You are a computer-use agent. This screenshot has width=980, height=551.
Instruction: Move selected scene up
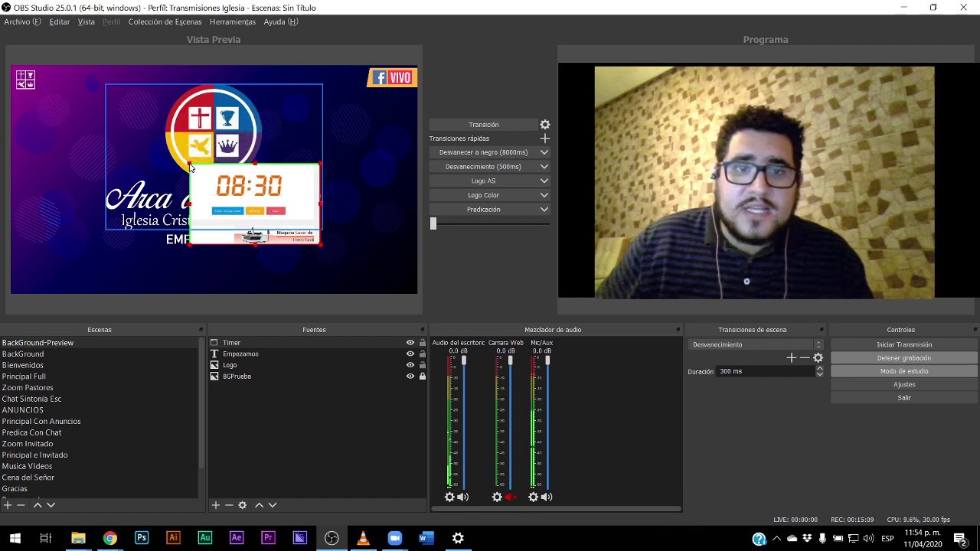point(37,505)
